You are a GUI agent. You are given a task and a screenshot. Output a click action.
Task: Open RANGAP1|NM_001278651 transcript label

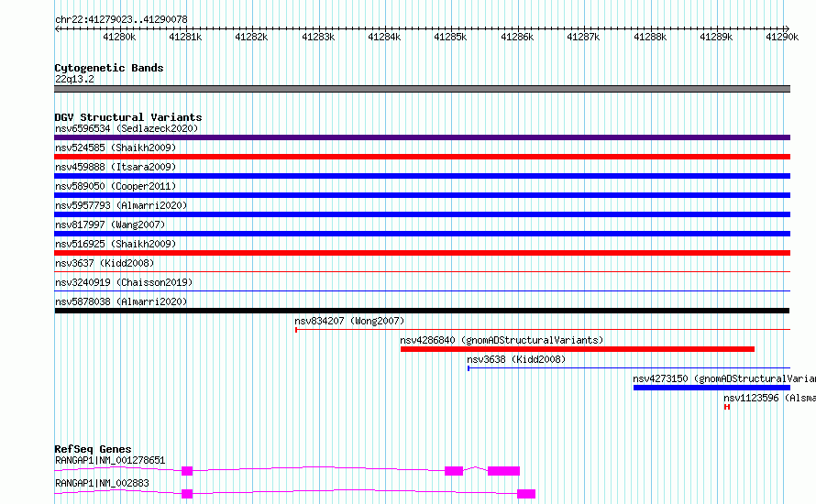pyautogui.click(x=110, y=460)
